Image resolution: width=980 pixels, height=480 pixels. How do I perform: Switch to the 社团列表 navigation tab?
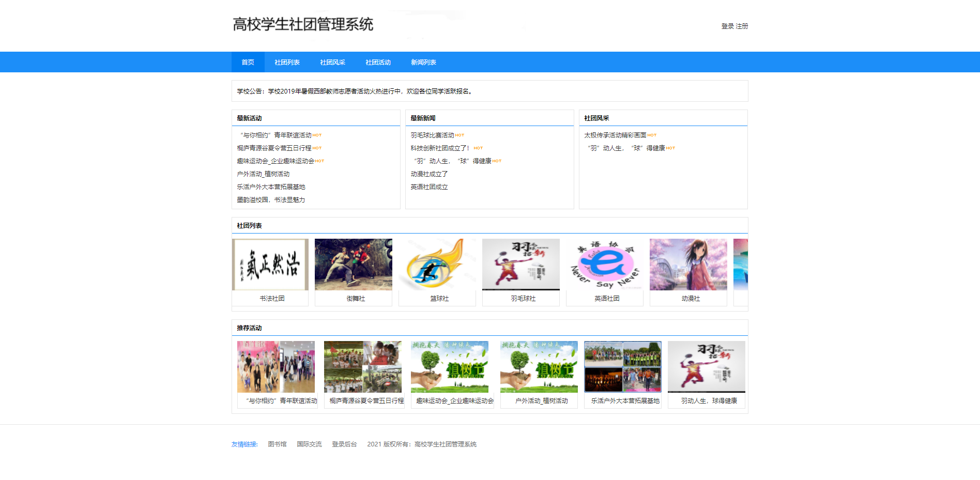point(286,62)
